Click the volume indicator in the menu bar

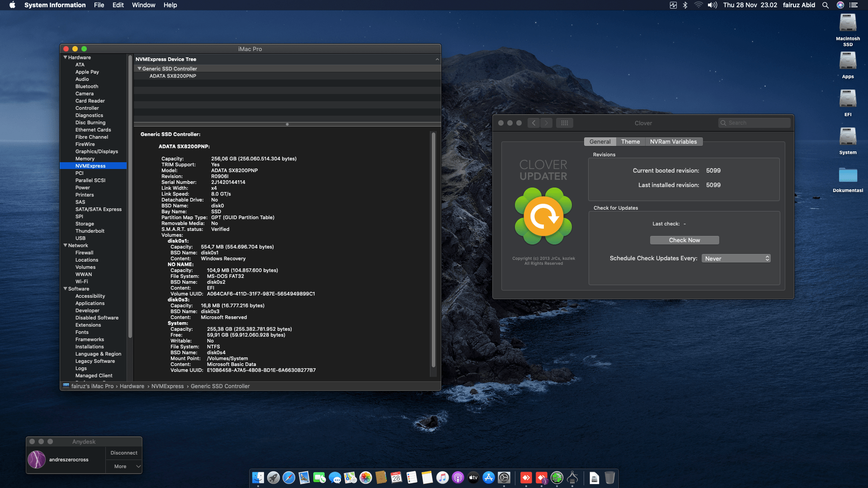(x=712, y=5)
